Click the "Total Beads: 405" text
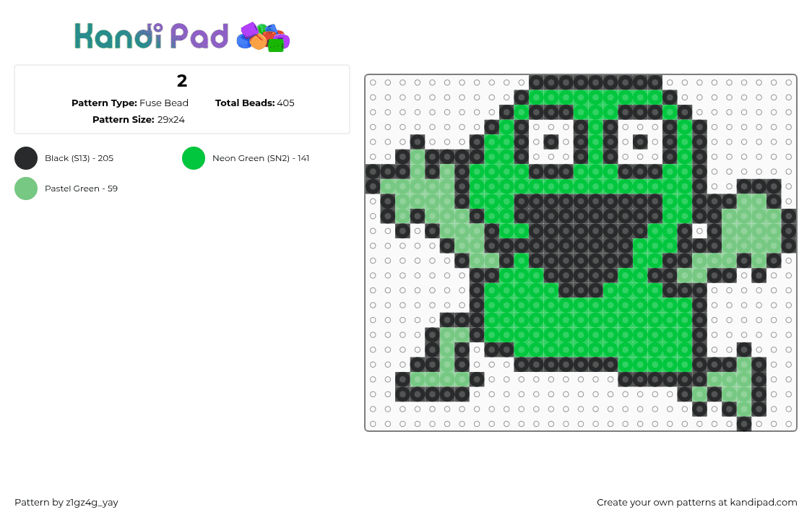Image resolution: width=812 pixels, height=520 pixels. click(x=255, y=103)
